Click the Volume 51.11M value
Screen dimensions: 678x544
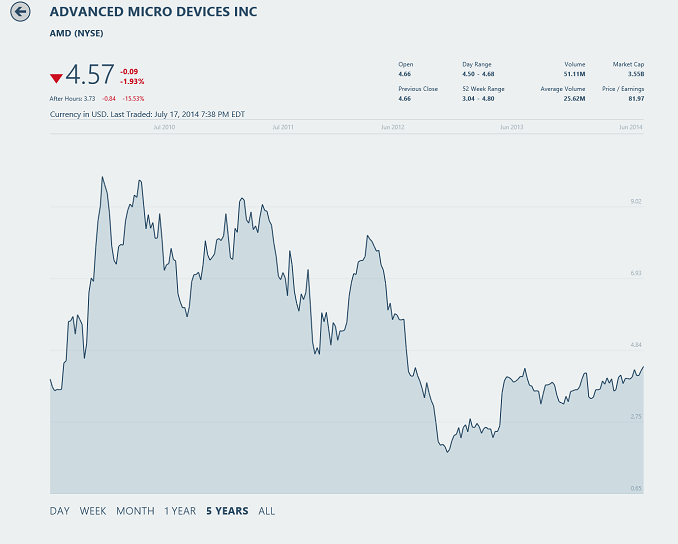coord(574,74)
